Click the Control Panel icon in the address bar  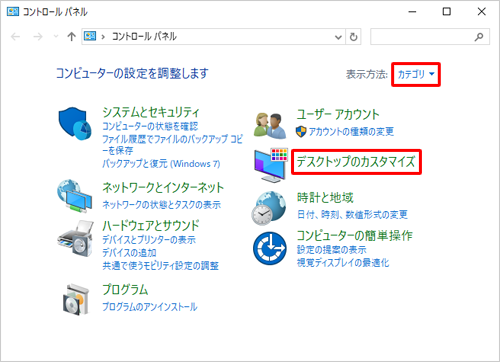(x=90, y=36)
